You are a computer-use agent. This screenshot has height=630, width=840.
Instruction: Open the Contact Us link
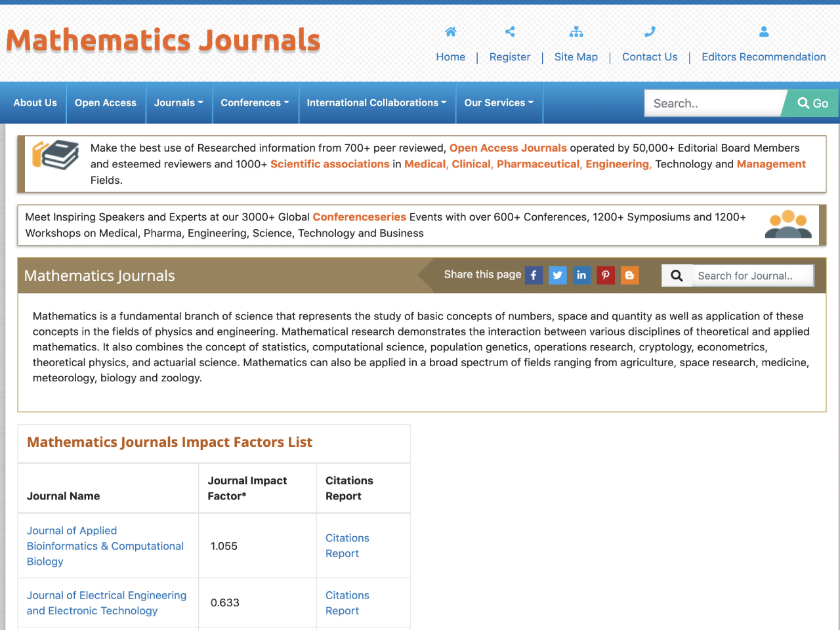pyautogui.click(x=650, y=57)
